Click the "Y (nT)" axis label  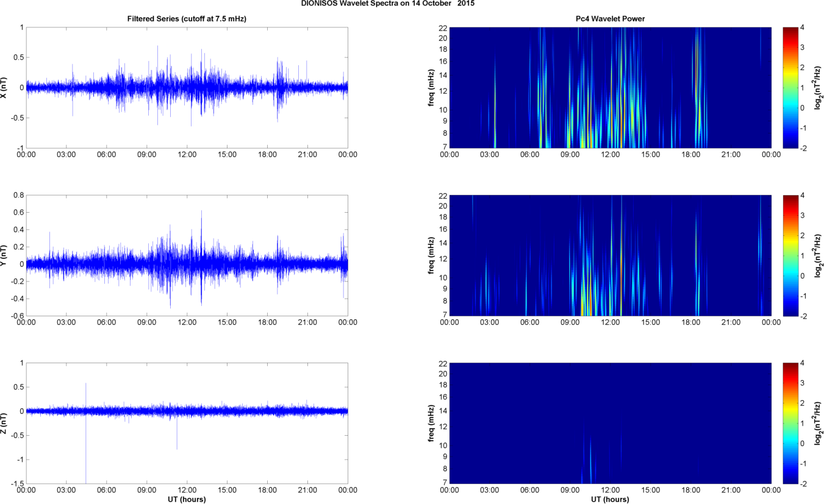click(4, 255)
